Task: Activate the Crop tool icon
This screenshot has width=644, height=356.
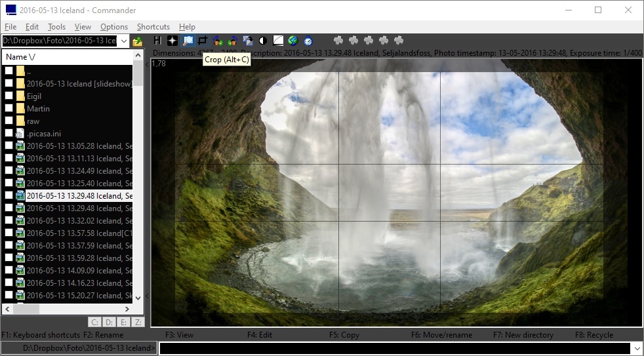Action: tap(203, 40)
